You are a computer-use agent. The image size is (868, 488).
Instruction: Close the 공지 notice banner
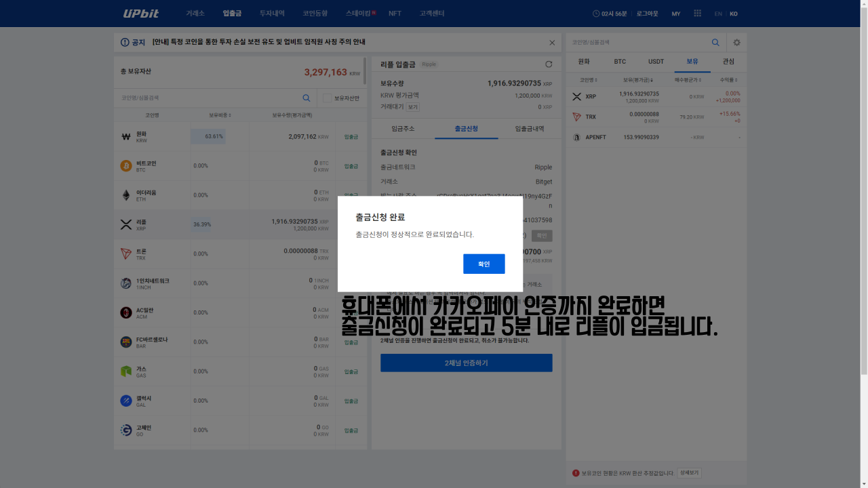[552, 43]
